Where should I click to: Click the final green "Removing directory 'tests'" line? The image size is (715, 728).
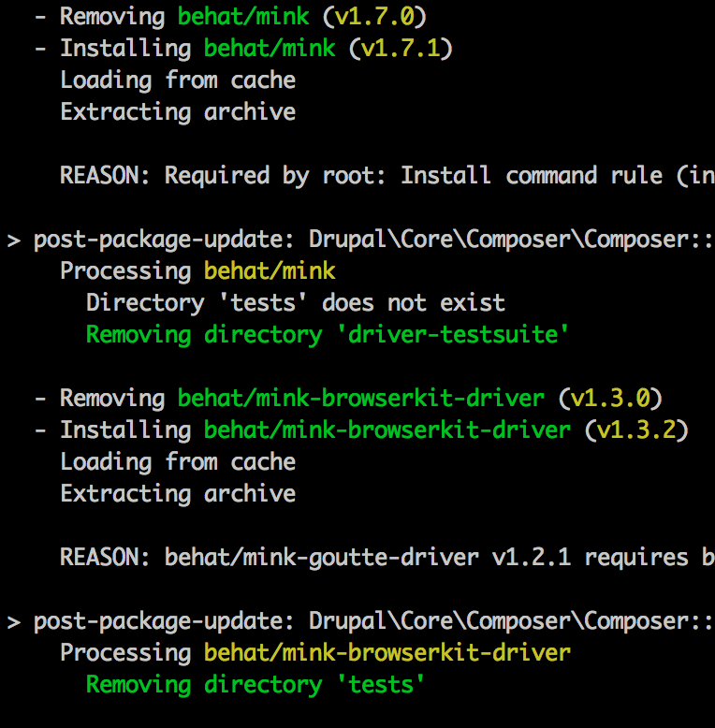click(256, 684)
